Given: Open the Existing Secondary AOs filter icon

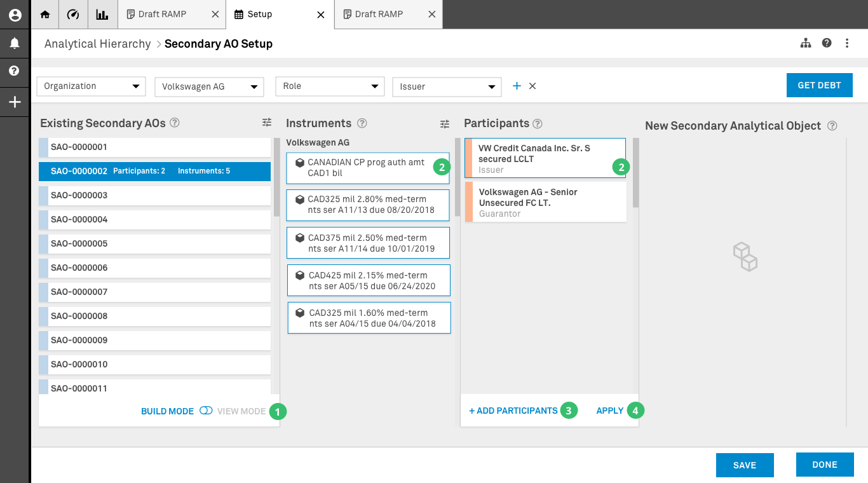Looking at the screenshot, I should 267,122.
